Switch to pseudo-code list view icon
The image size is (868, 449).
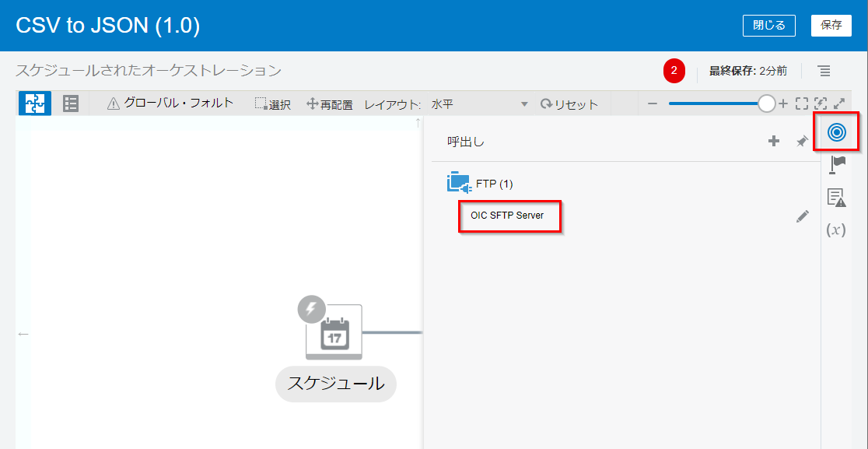(x=71, y=103)
